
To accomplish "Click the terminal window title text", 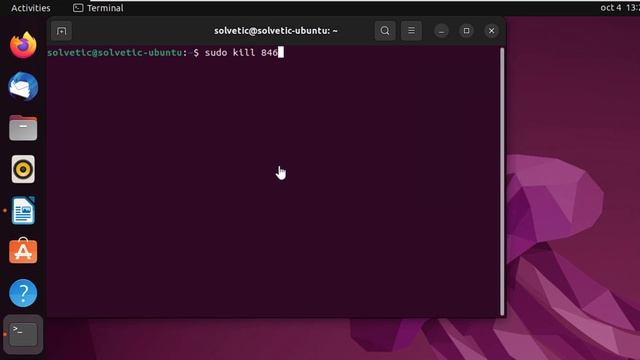I will (x=276, y=31).
